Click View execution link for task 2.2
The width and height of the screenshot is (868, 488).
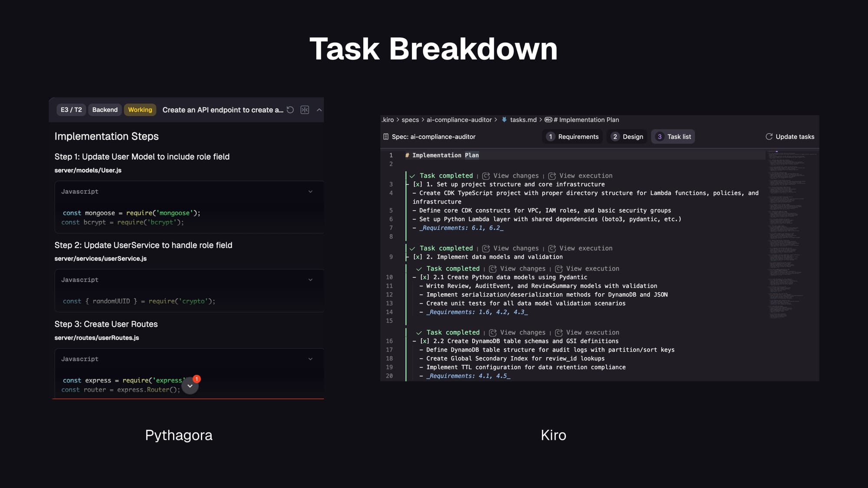tap(592, 332)
